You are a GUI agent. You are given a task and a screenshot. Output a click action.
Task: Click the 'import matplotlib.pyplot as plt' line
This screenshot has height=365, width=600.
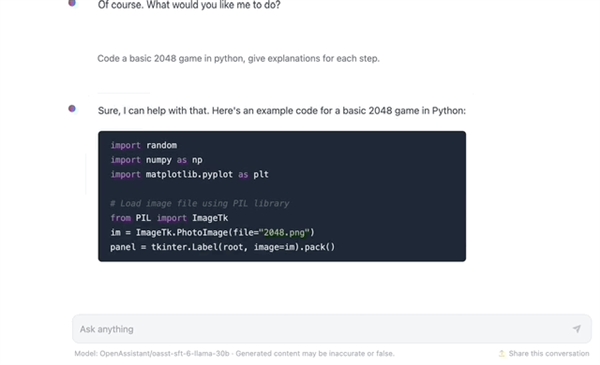[189, 174]
